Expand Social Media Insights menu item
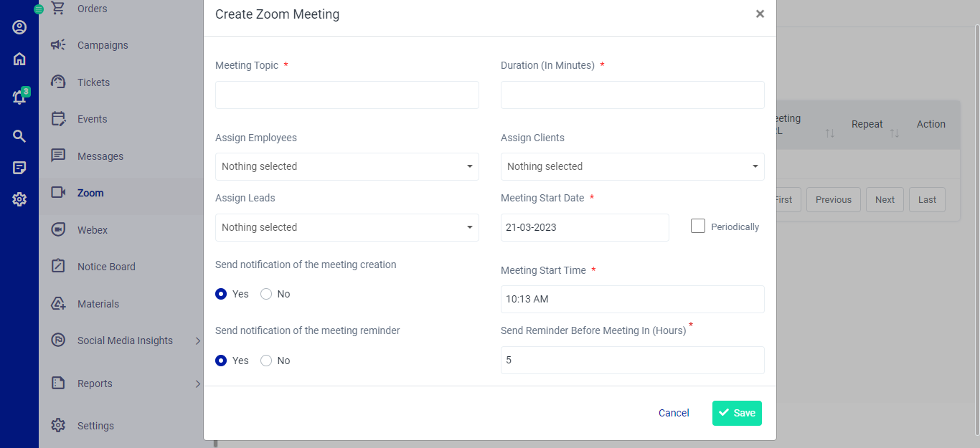Image resolution: width=980 pixels, height=448 pixels. tap(125, 340)
